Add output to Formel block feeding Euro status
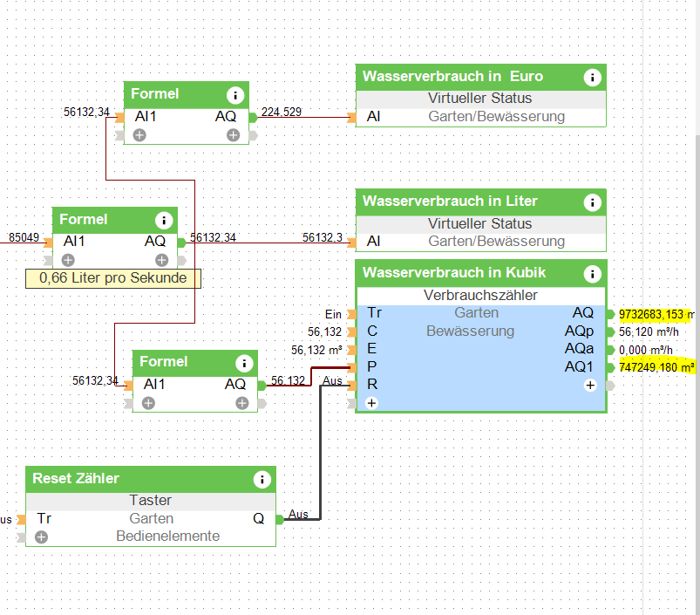Viewport: 700px width, 615px height. click(x=233, y=135)
